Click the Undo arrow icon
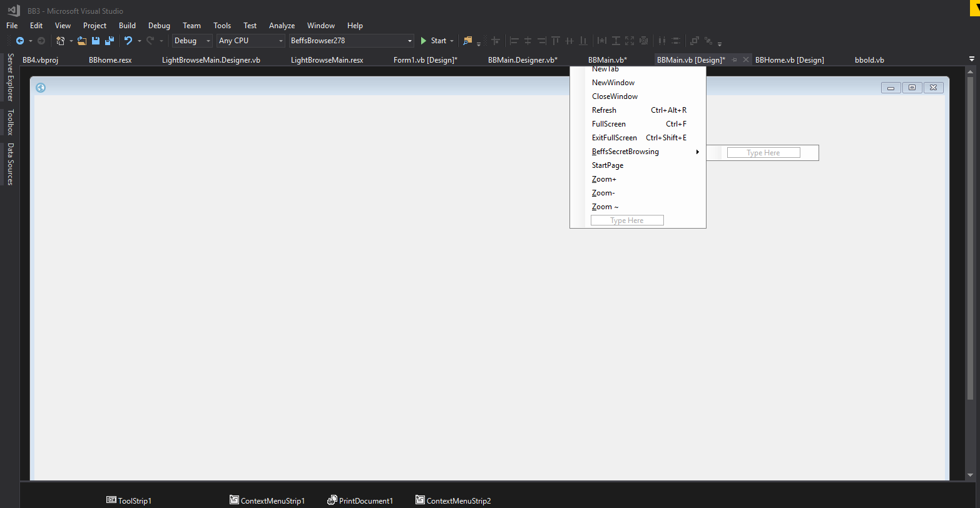The width and height of the screenshot is (980, 508). [128, 41]
